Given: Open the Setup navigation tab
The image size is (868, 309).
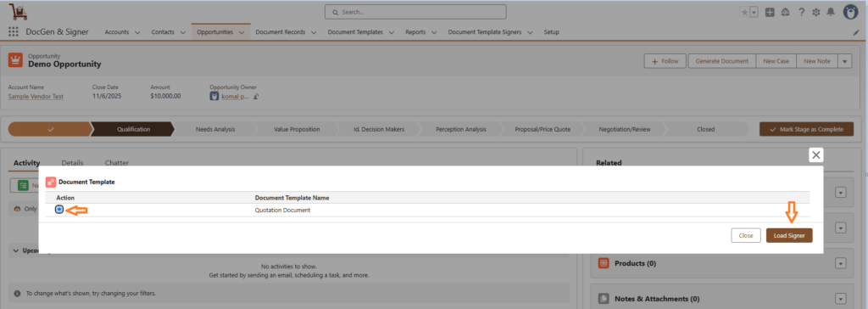Looking at the screenshot, I should [x=551, y=32].
